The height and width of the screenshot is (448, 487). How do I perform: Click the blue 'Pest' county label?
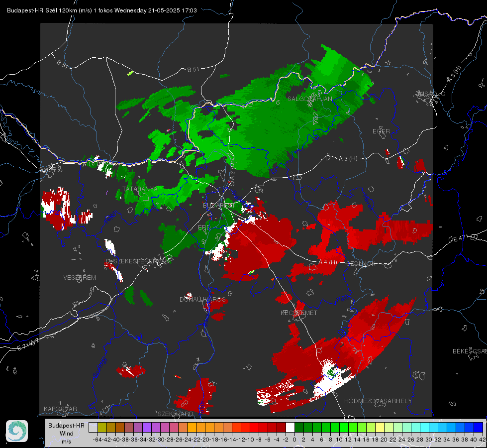pos(343,299)
